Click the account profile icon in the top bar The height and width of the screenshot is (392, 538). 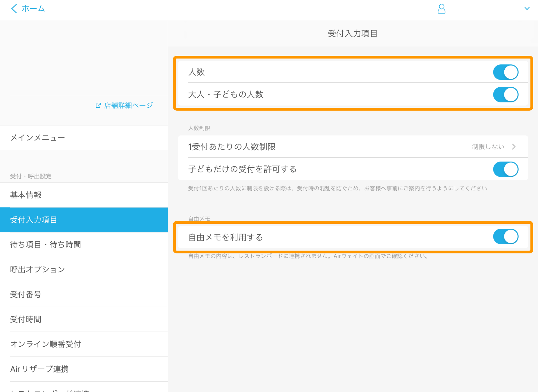tap(441, 9)
